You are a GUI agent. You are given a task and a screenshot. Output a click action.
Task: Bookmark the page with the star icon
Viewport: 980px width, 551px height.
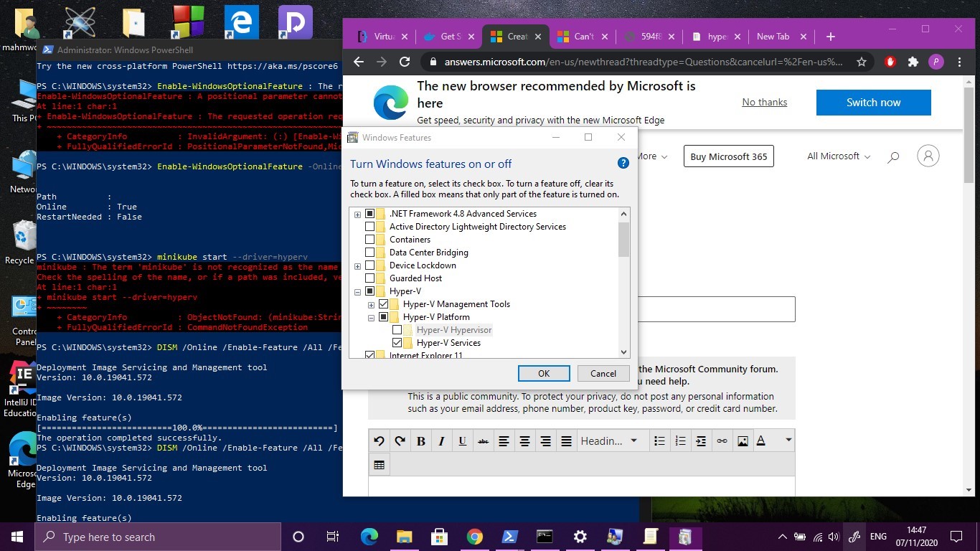click(x=861, y=62)
